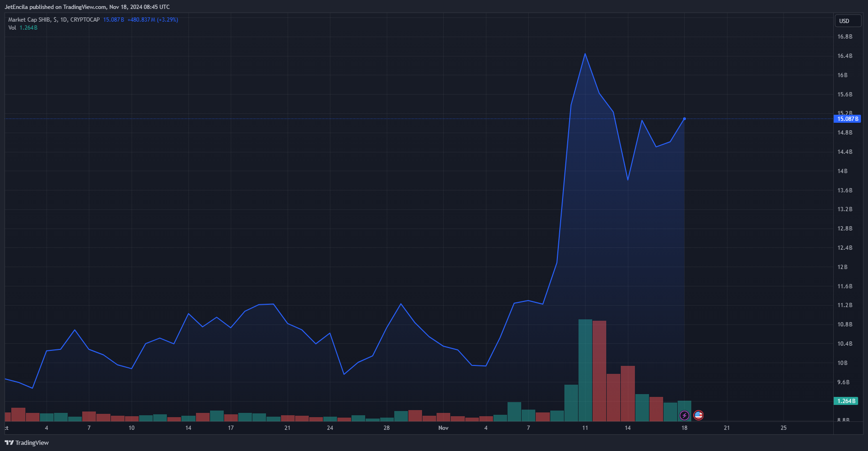
Task: Click the 18 date on time axis
Action: 684,428
